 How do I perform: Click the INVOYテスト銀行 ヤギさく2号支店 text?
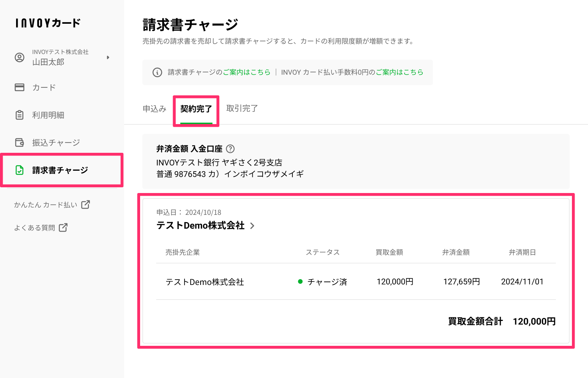tap(219, 162)
